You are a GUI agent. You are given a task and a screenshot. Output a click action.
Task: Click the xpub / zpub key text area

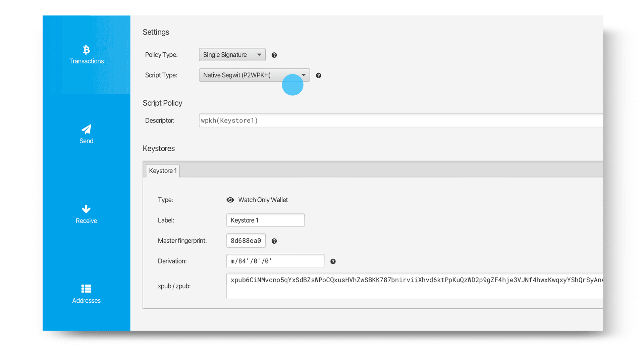[415, 286]
